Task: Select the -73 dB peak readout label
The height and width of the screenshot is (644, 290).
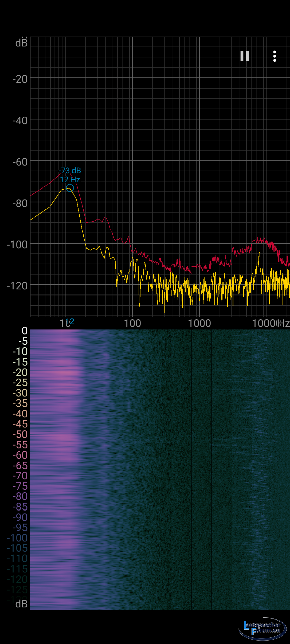Action: [70, 171]
